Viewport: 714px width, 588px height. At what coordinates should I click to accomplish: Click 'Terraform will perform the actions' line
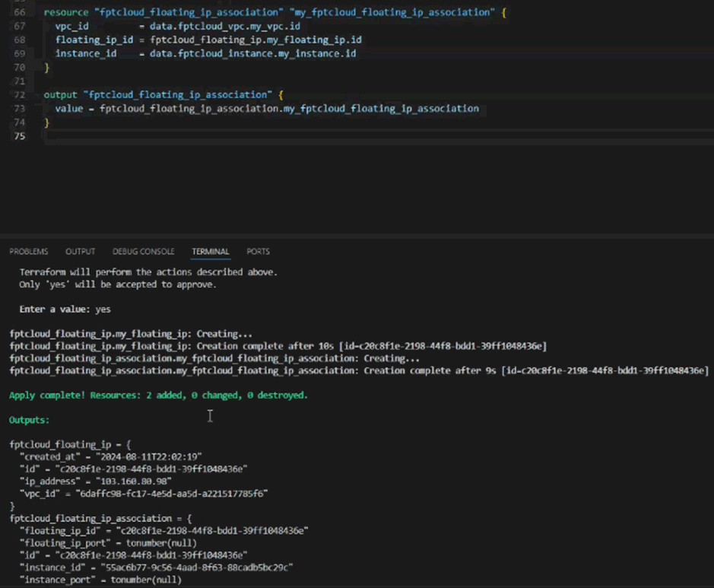click(148, 272)
